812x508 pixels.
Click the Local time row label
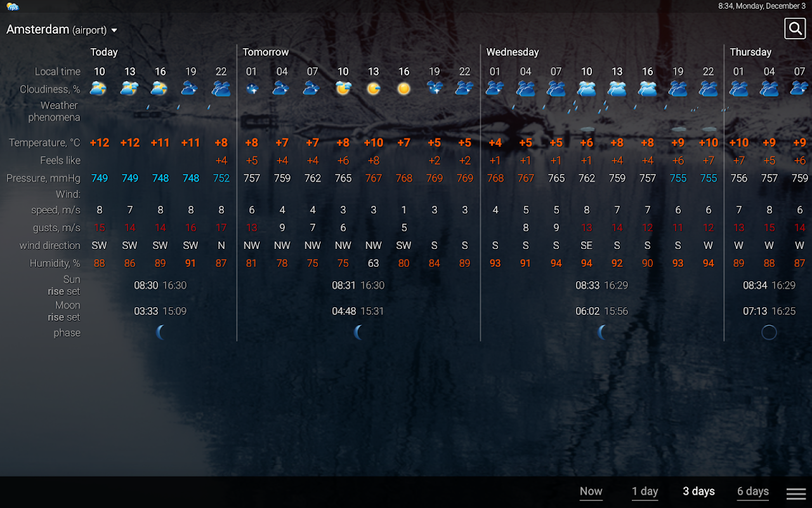pos(58,72)
